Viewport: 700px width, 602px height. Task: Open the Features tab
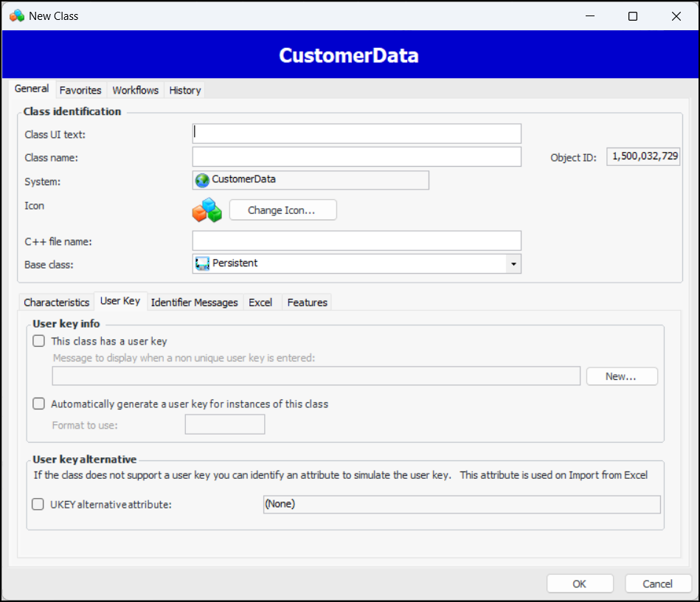tap(307, 302)
